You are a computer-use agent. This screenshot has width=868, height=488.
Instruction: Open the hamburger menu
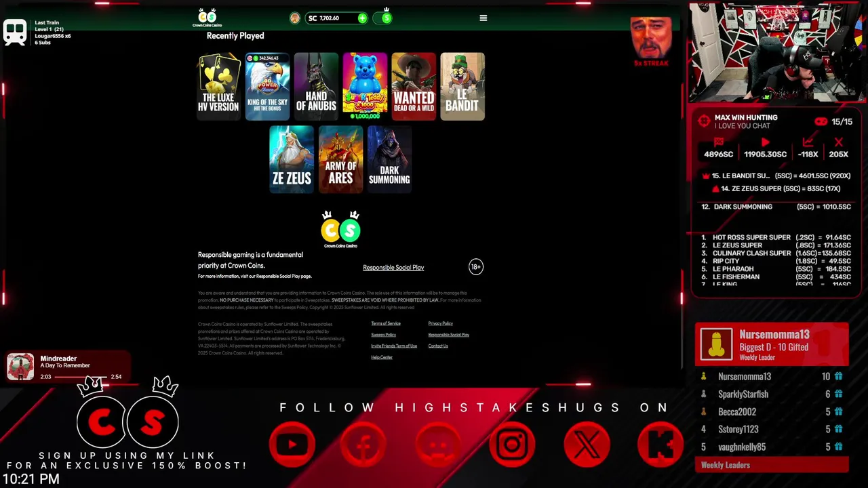point(484,18)
